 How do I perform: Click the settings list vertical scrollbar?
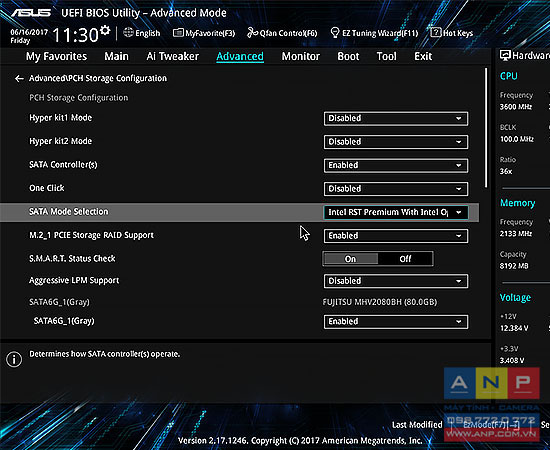tap(486, 128)
